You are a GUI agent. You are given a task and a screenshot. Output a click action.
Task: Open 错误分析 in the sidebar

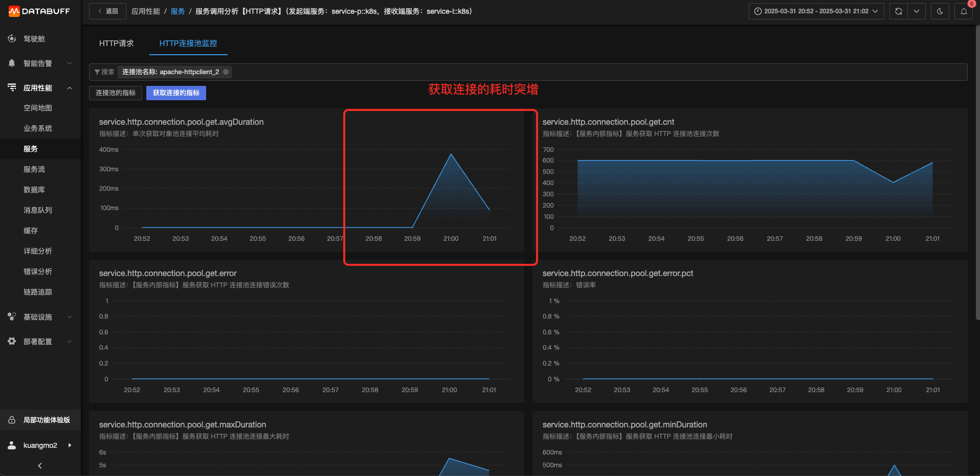(x=38, y=271)
